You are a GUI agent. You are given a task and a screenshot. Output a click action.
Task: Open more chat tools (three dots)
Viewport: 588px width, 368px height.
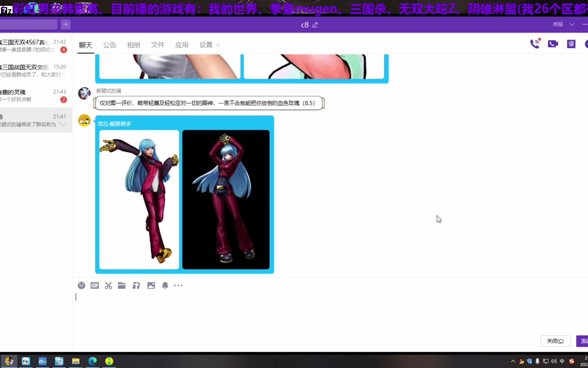[x=178, y=286]
